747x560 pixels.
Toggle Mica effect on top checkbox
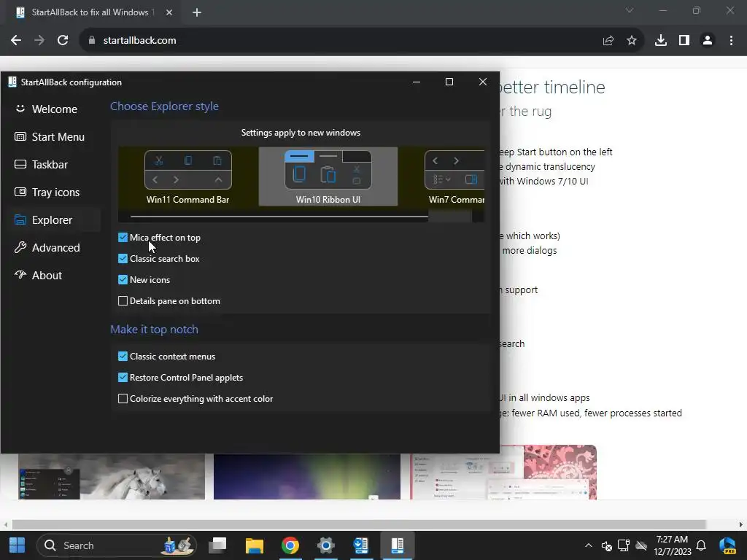pos(160,238)
